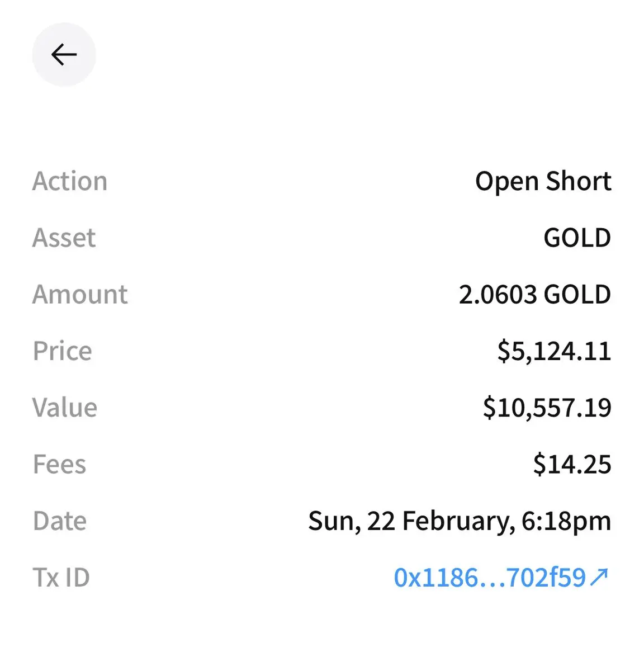
Task: Tap the Value row label
Action: pos(65,408)
